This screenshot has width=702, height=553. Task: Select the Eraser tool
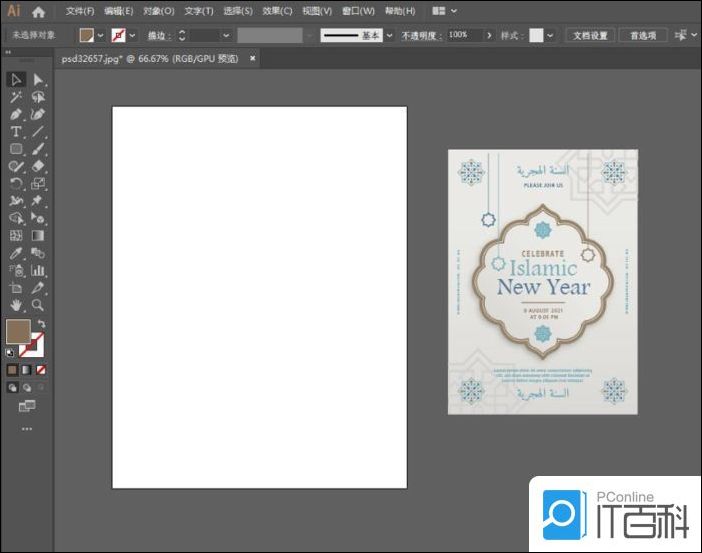click(x=38, y=166)
